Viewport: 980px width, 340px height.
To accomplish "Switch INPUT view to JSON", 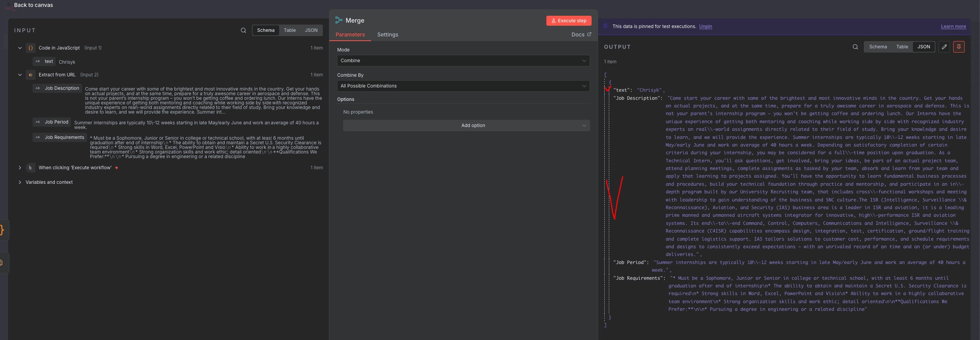I will [x=311, y=30].
